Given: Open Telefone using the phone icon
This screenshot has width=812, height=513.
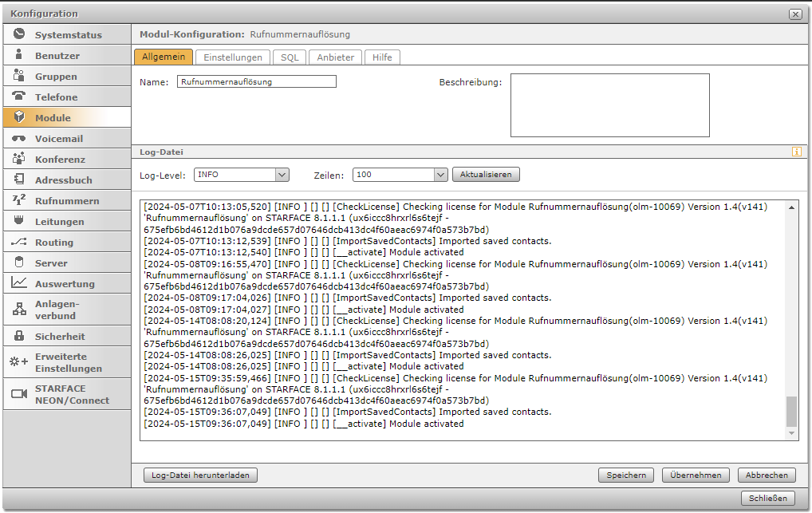Looking at the screenshot, I should click(x=19, y=97).
